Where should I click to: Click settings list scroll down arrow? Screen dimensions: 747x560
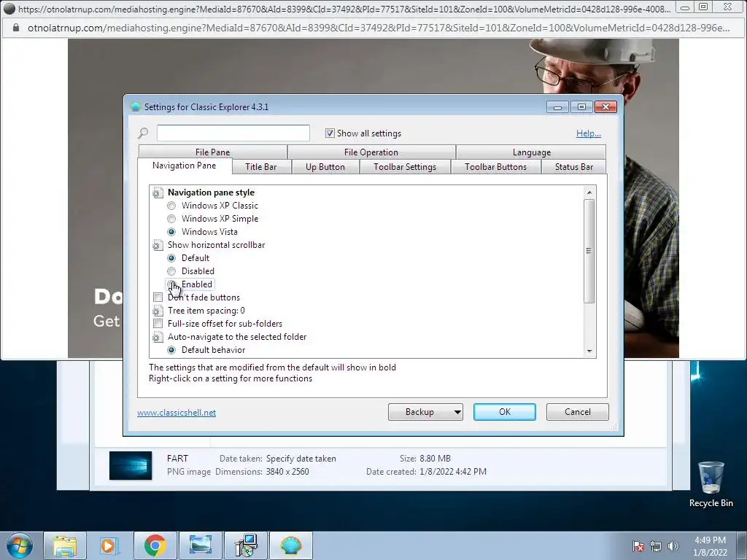589,351
